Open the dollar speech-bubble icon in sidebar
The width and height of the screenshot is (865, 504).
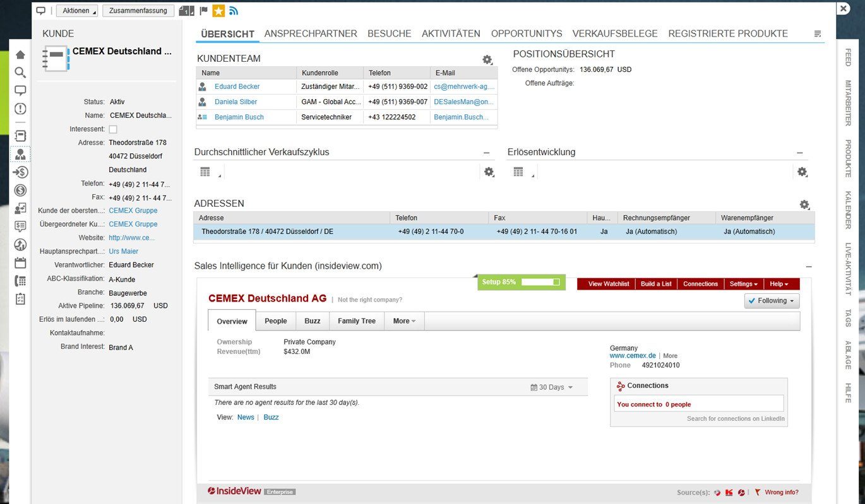pos(20,226)
